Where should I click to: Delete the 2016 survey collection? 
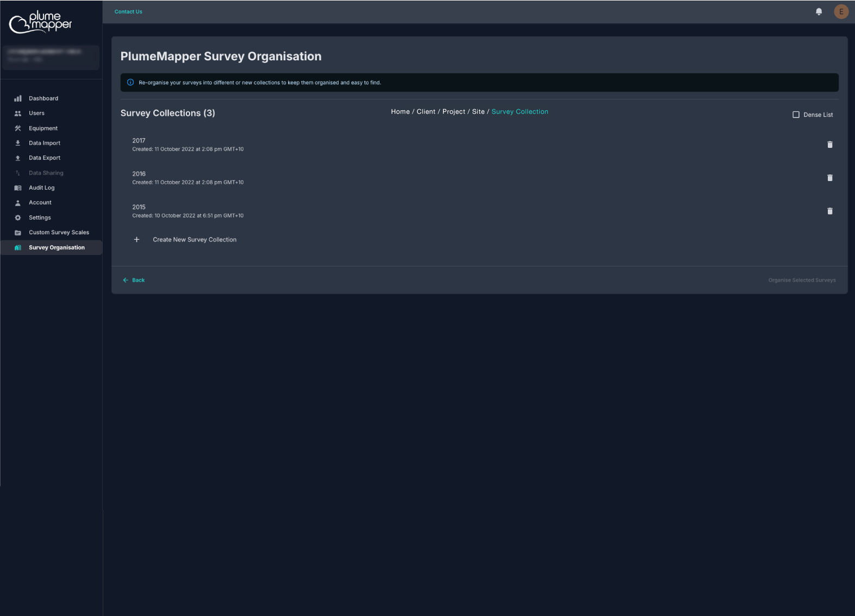click(829, 178)
